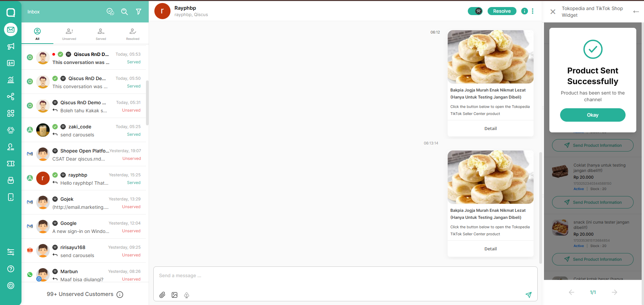Open the Google conversation

coord(84,227)
